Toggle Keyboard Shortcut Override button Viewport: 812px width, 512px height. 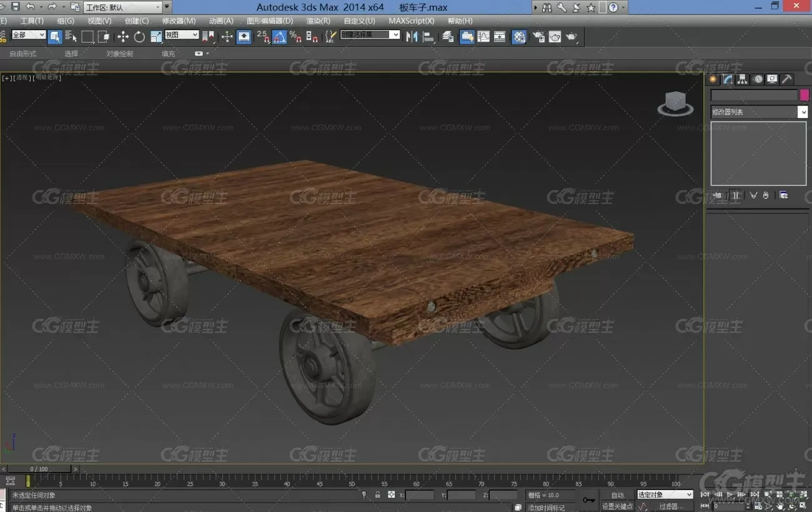tap(244, 37)
